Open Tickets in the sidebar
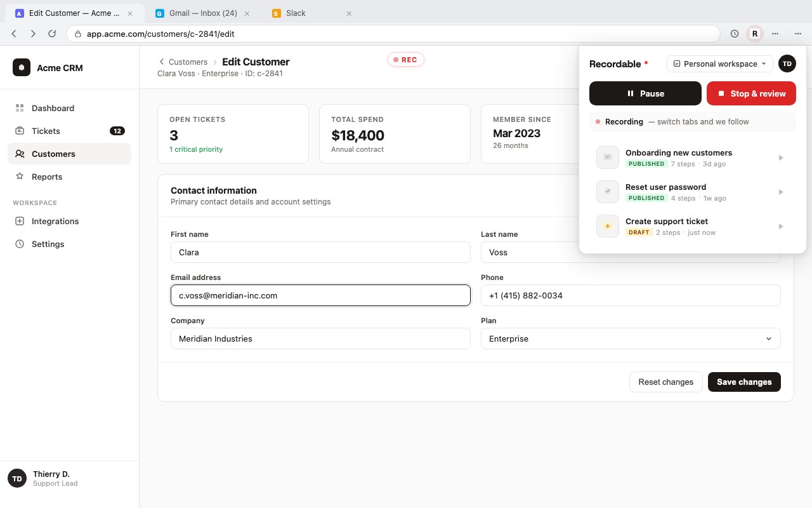Screen dimensions: 812x508 point(69,131)
